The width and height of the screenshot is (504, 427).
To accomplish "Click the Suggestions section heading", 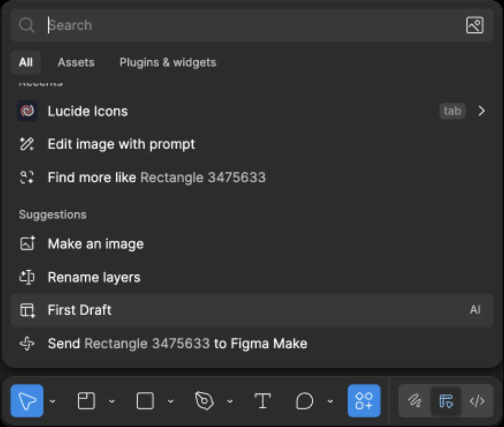I will point(52,215).
